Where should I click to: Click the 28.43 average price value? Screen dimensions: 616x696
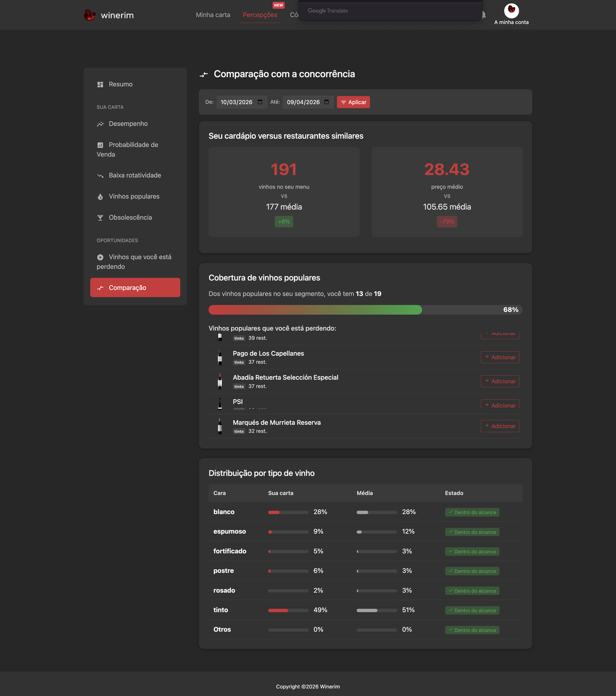[x=447, y=169]
